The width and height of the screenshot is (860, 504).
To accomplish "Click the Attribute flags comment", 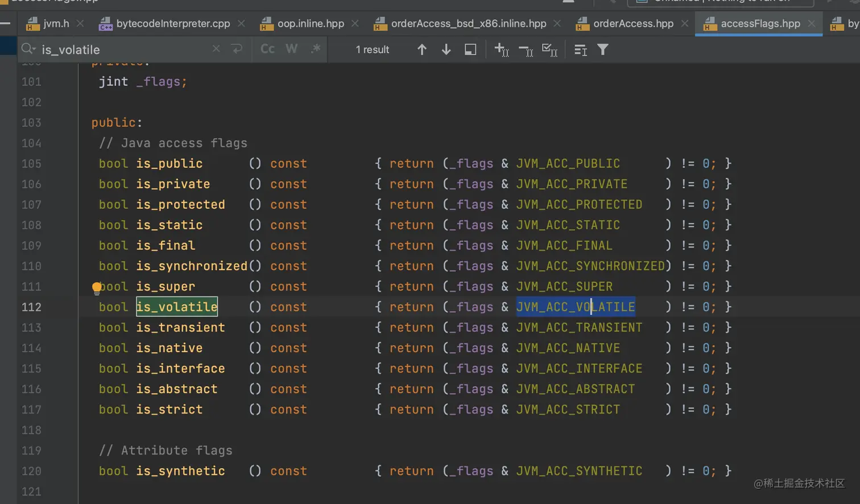I will (166, 450).
